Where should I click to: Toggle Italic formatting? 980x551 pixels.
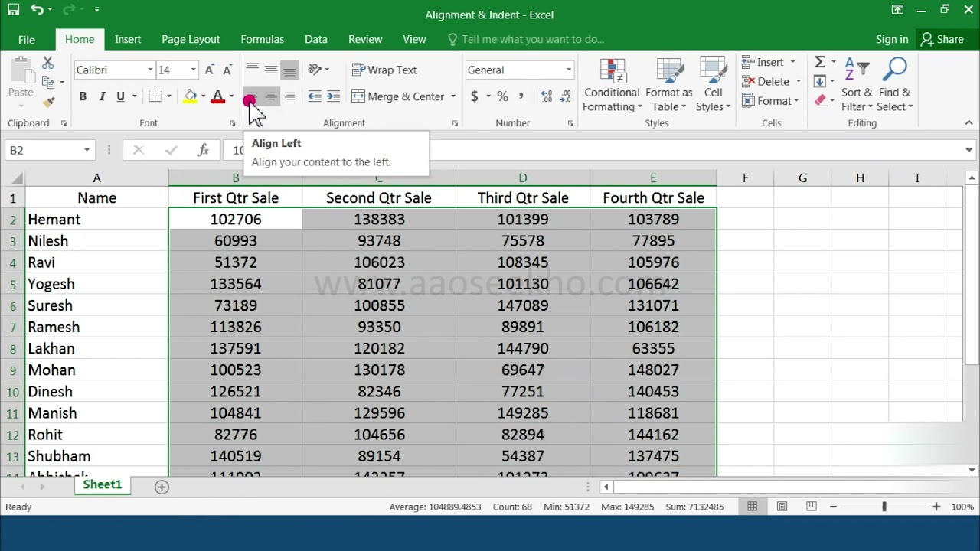pyautogui.click(x=102, y=96)
